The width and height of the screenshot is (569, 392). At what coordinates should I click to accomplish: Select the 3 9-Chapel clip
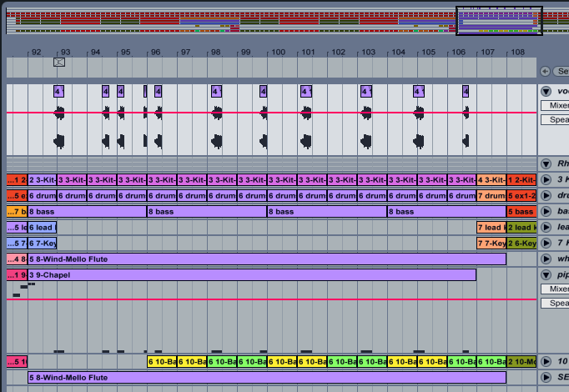tap(252, 275)
